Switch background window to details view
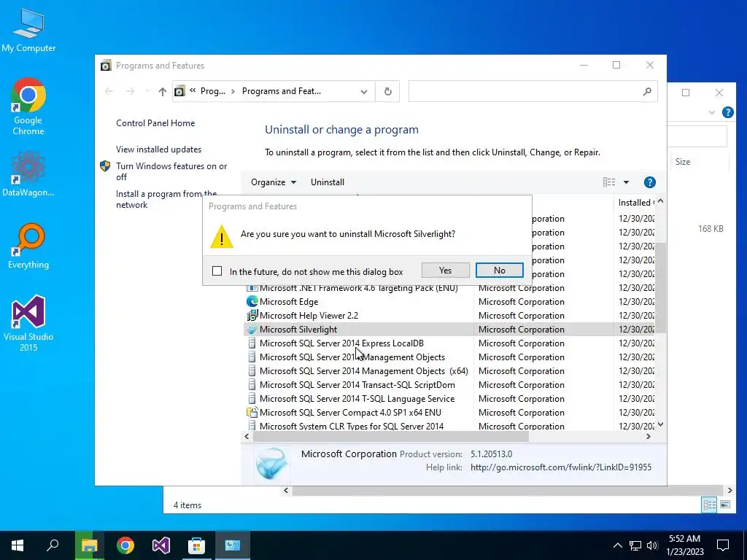Image resolution: width=747 pixels, height=560 pixels. pos(709,505)
